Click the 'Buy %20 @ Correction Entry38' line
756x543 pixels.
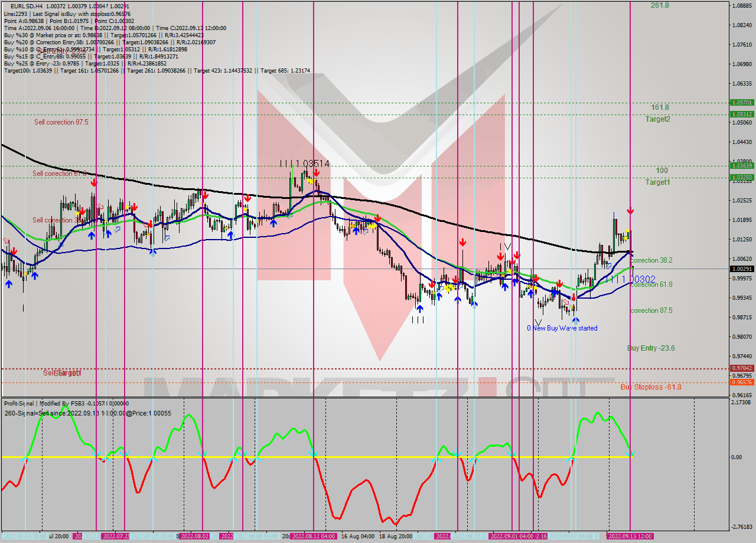click(110, 42)
